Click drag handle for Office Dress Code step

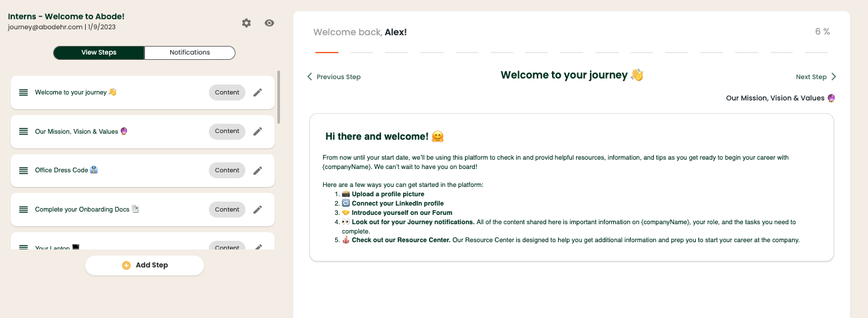click(x=24, y=170)
